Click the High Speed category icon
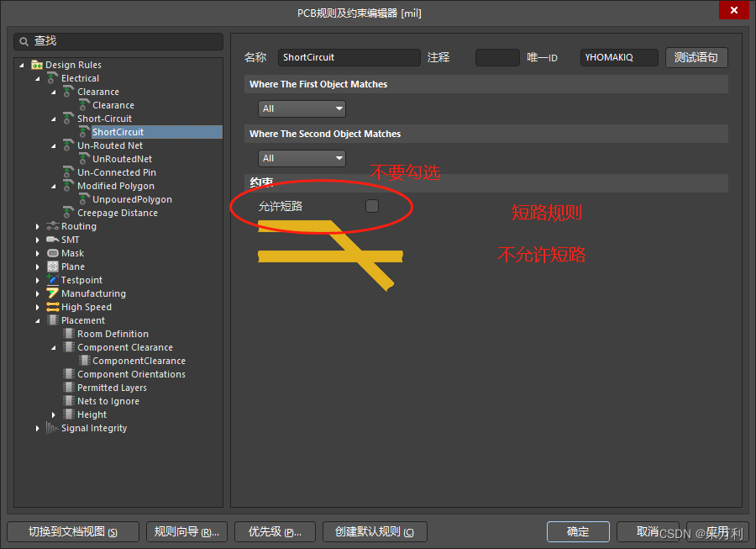 coord(53,307)
